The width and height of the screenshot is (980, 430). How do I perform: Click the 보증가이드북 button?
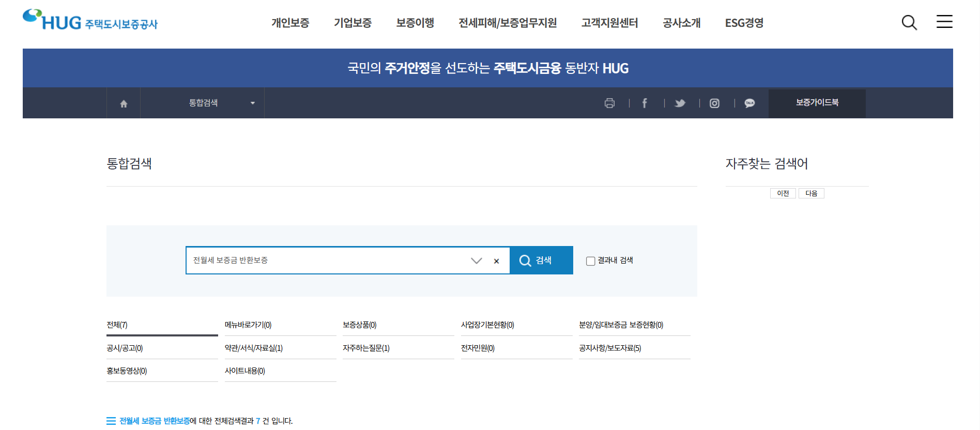[817, 103]
